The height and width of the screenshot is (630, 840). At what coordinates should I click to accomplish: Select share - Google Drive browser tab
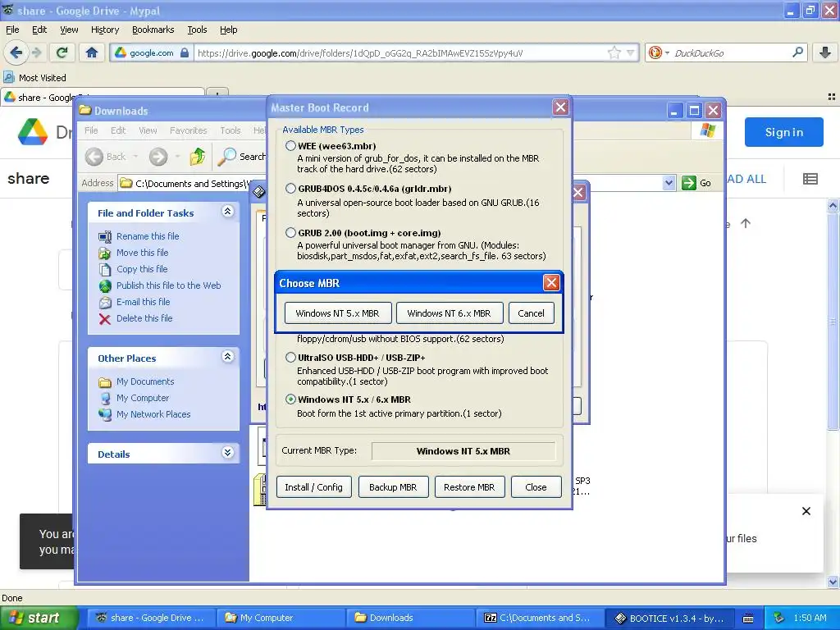tap(102, 98)
